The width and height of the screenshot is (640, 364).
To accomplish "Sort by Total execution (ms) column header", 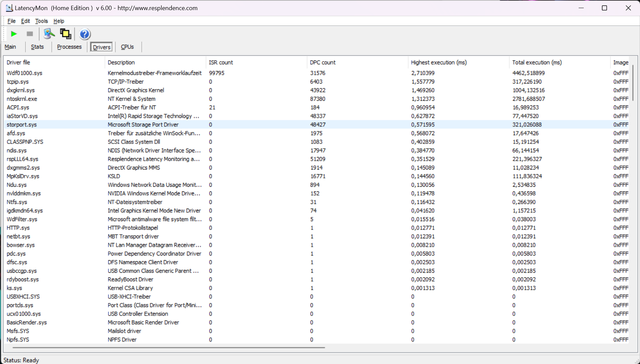I will point(559,62).
